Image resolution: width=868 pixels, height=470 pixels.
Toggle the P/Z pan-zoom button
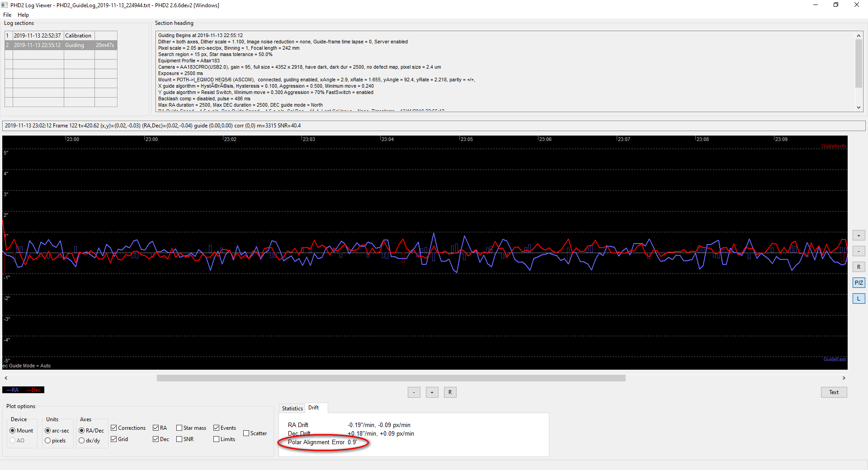pos(859,283)
